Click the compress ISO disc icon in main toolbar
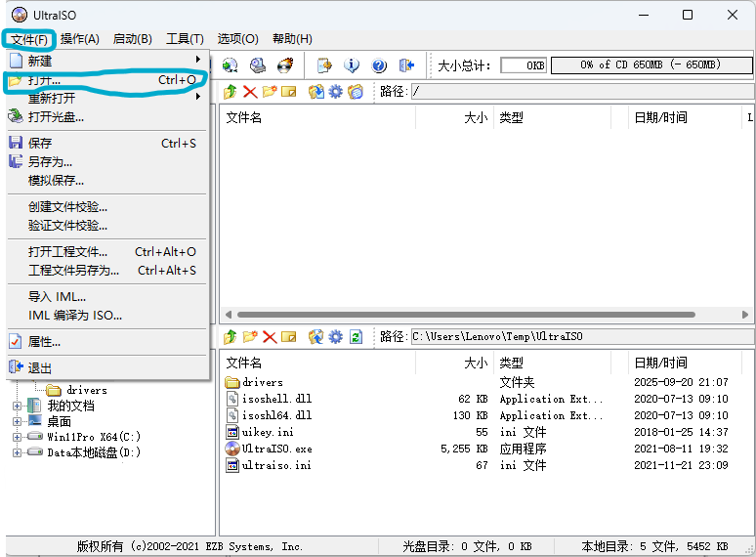The height and width of the screenshot is (557, 756). click(230, 65)
